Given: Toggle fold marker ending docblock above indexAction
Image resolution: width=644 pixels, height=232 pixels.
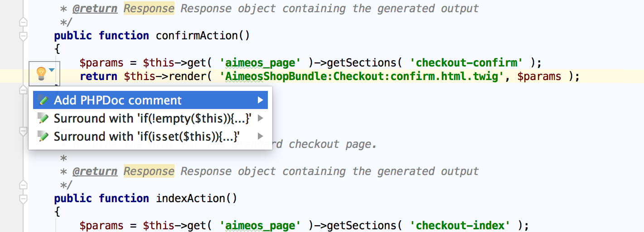Looking at the screenshot, I should 23,185.
